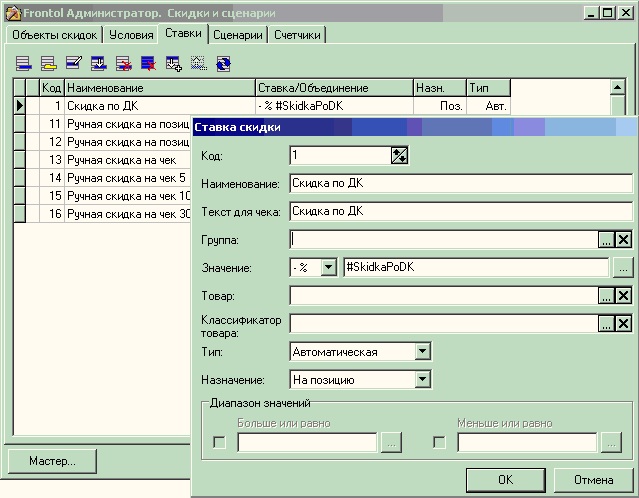Image resolution: width=639 pixels, height=498 pixels.
Task: Click the refresh list toolbar icon
Action: pyautogui.click(x=223, y=64)
